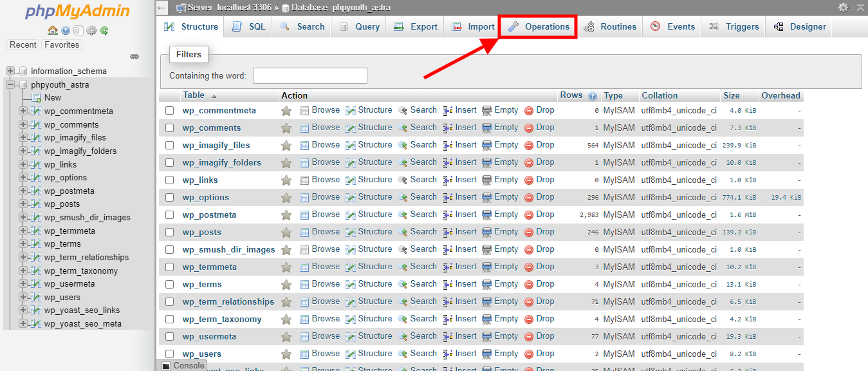Click the phpMyAdmin home icon
Screen dimensions: 868x371
tap(53, 30)
